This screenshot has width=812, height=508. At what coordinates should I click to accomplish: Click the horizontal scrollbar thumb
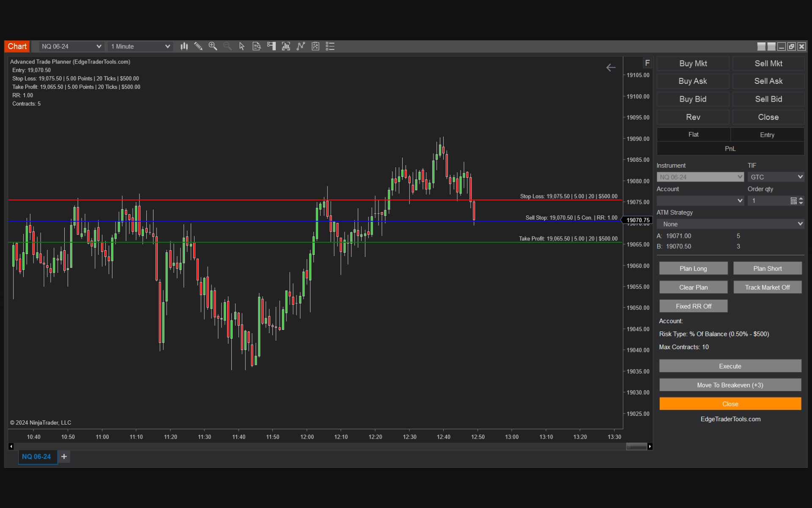click(x=636, y=446)
